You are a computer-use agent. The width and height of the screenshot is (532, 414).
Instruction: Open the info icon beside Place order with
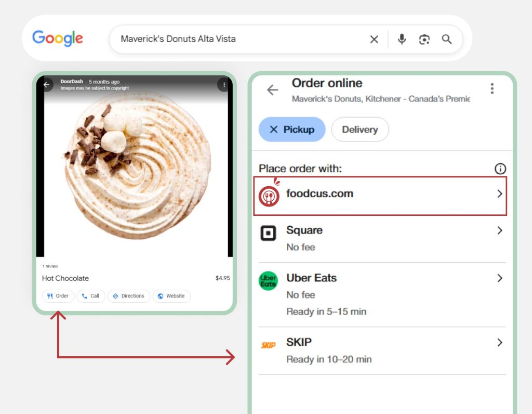[500, 169]
